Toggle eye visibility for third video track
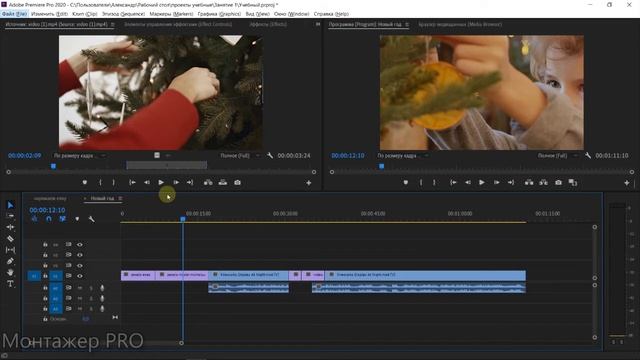Viewport: 640px width, 360px height. click(x=80, y=265)
